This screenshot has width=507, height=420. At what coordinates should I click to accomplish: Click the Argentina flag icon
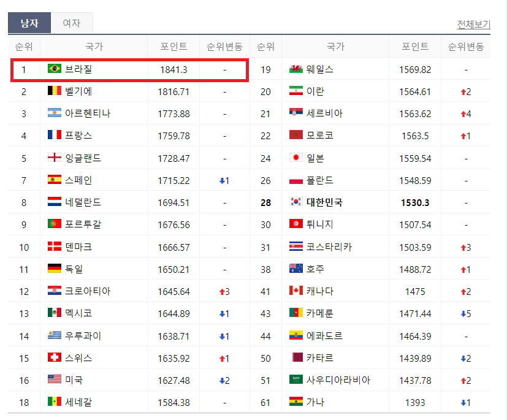(54, 113)
